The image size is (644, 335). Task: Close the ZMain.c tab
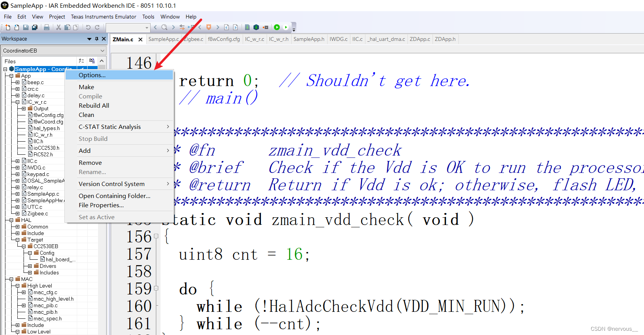[x=140, y=39]
